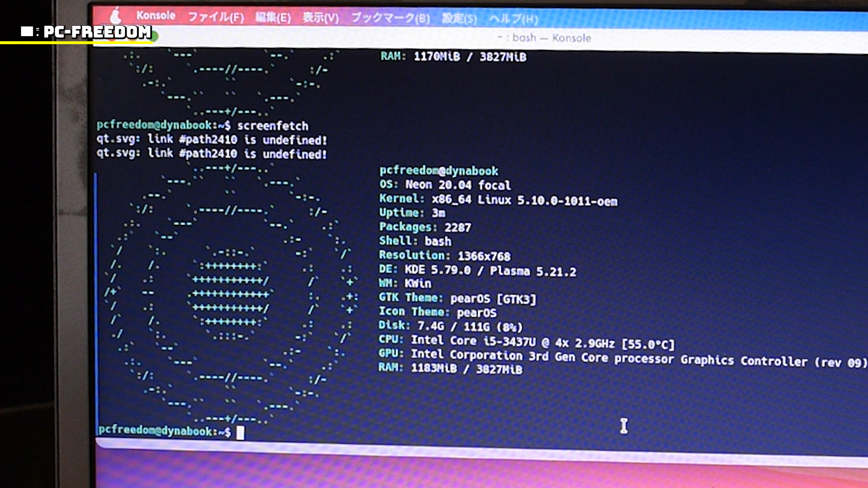Open the ファイル(F) menu
The image size is (868, 488).
(216, 17)
